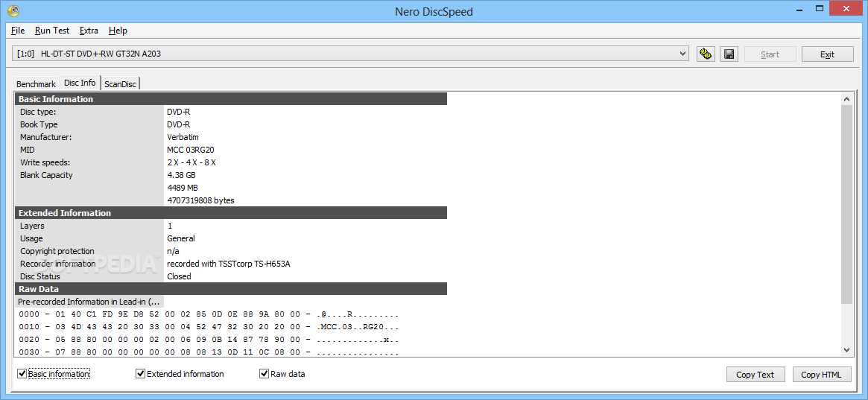Screen dimensions: 868x400
Task: Toggle the Basic information checkbox
Action: point(22,374)
